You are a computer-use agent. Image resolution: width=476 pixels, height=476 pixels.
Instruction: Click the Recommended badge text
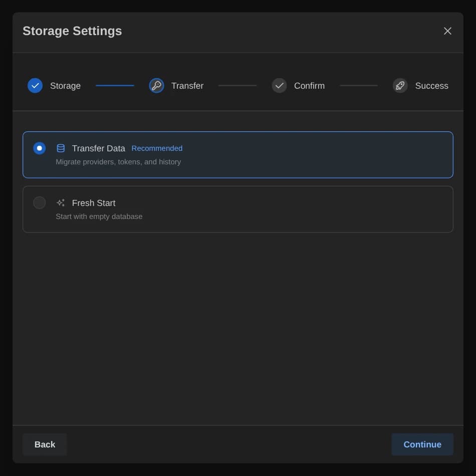click(x=157, y=148)
